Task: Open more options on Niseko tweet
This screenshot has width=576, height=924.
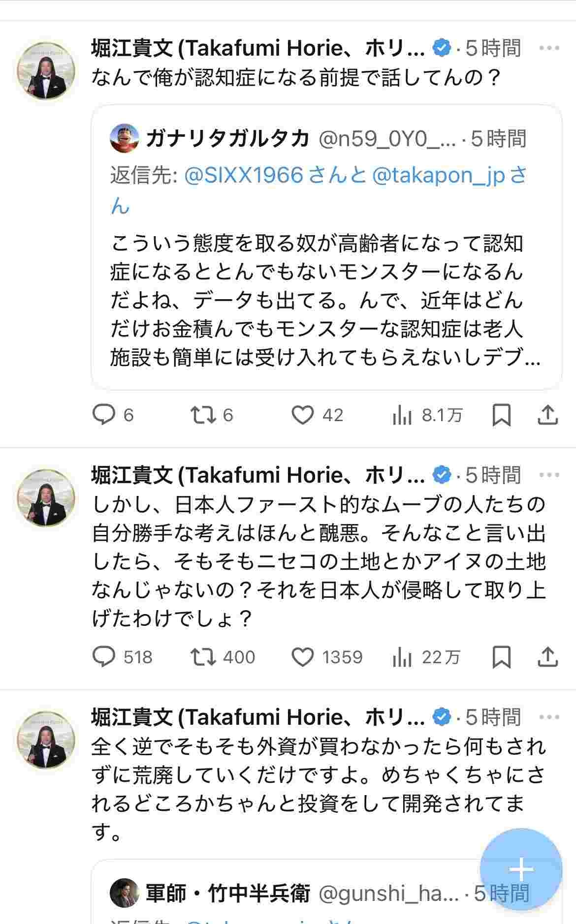Action: pyautogui.click(x=549, y=475)
